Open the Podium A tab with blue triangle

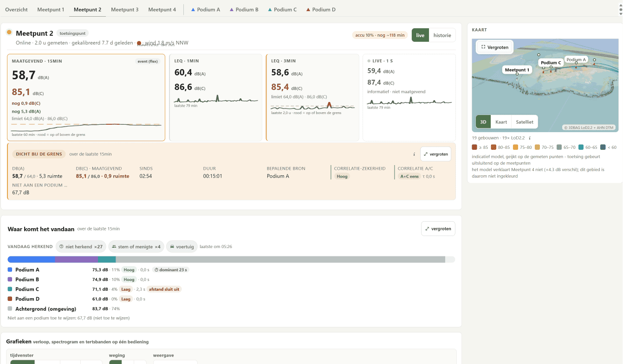[x=206, y=9]
